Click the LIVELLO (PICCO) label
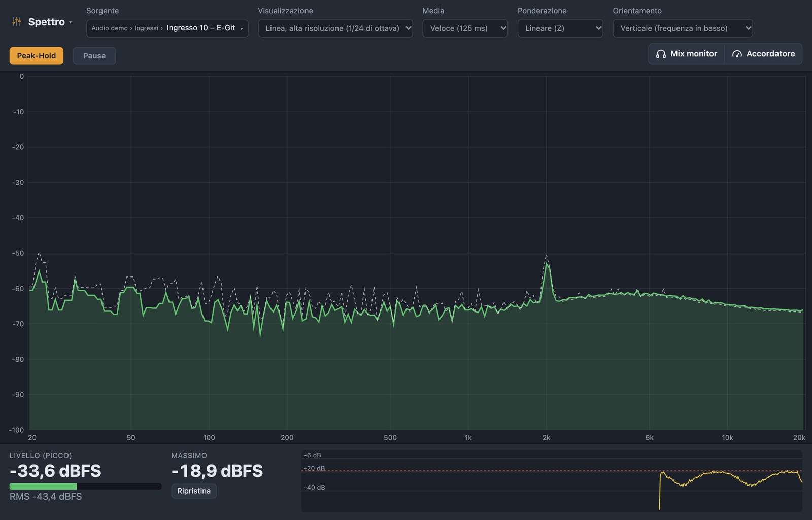The width and height of the screenshot is (812, 520). click(41, 456)
